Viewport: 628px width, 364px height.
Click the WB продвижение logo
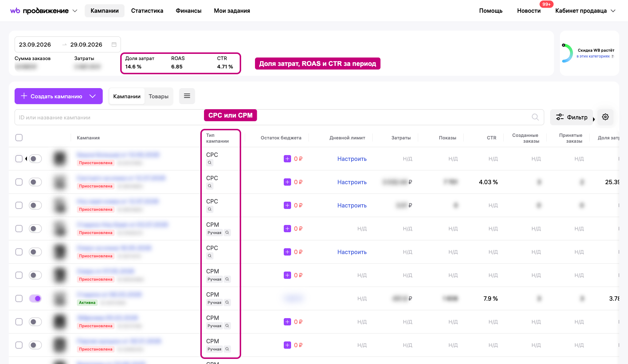point(39,11)
